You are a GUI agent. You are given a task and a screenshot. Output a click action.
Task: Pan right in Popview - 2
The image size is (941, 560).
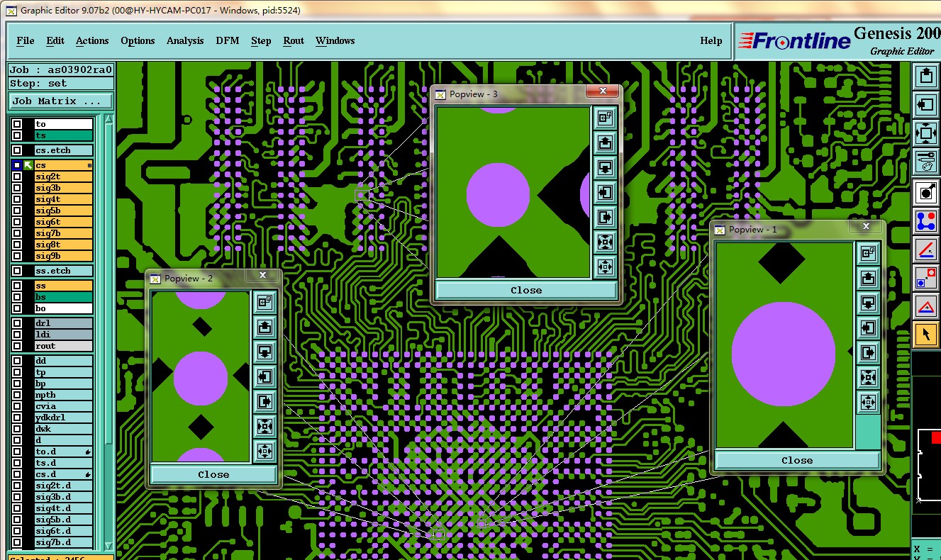pyautogui.click(x=265, y=401)
